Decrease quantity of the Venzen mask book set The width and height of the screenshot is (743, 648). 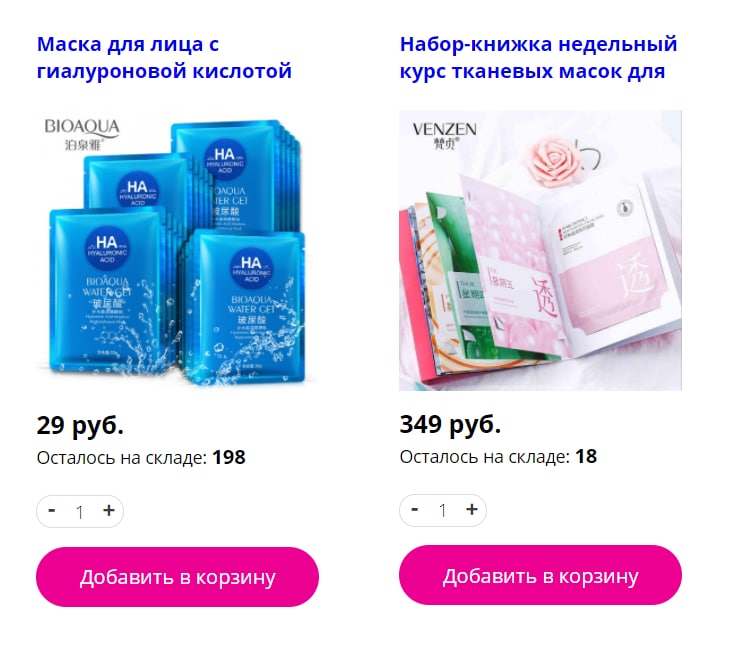tap(415, 510)
